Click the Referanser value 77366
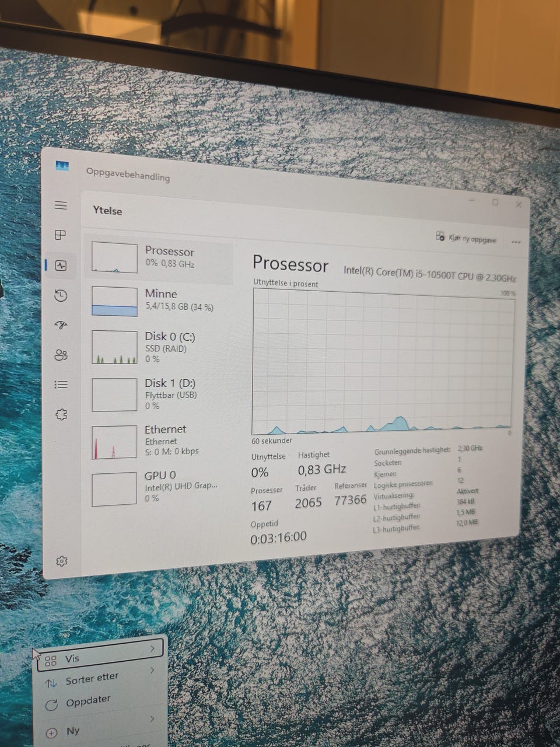 pyautogui.click(x=351, y=500)
